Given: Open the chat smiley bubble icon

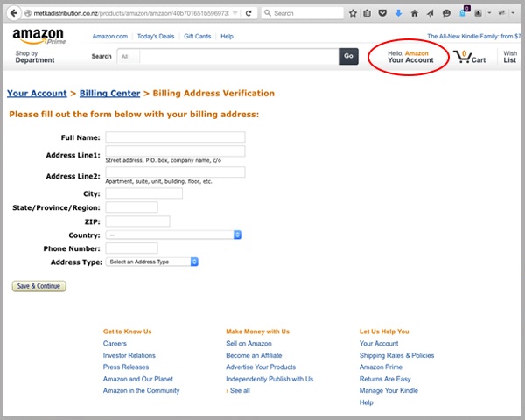Looking at the screenshot, I should click(446, 13).
